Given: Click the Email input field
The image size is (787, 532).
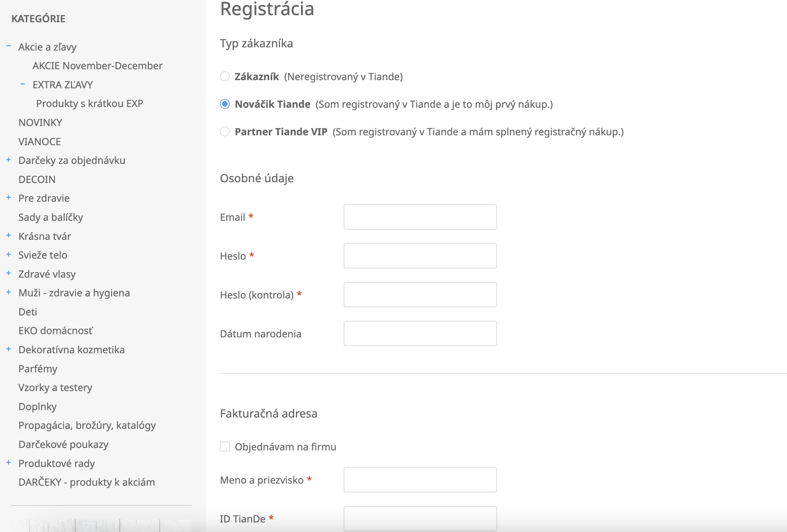Looking at the screenshot, I should pos(420,217).
